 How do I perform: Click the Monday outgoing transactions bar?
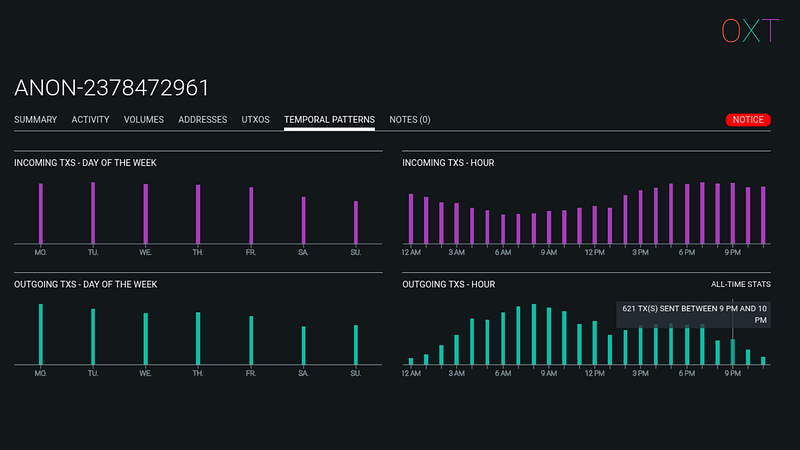pyautogui.click(x=41, y=334)
